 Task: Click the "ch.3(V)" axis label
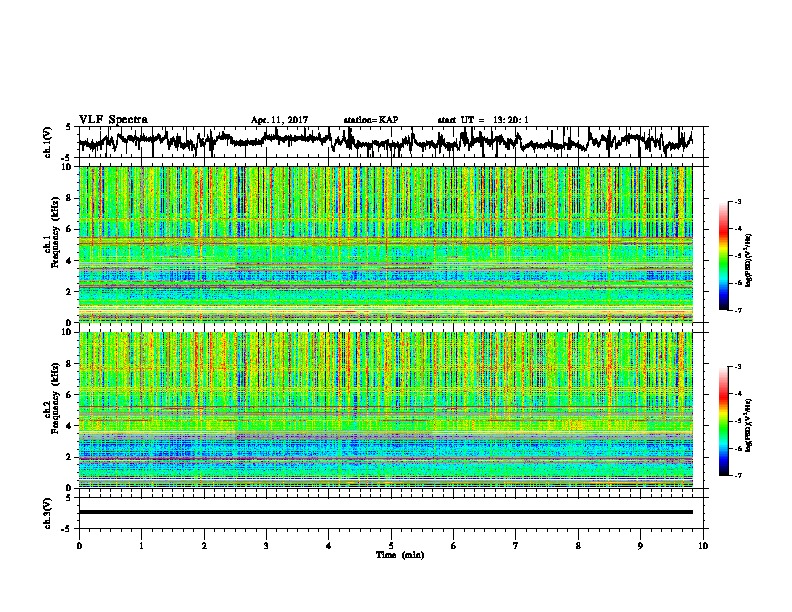48,513
